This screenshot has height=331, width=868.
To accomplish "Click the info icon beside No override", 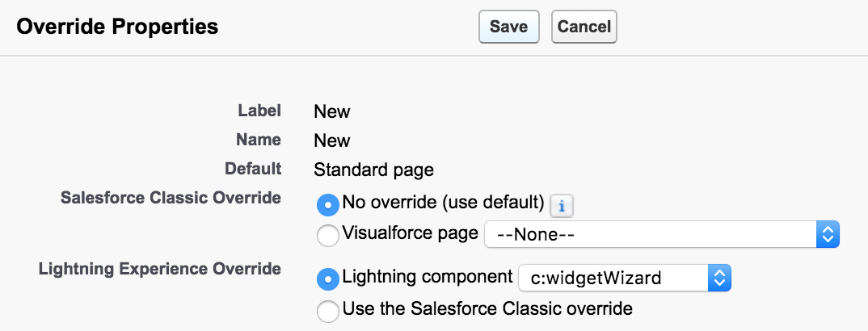I will click(x=561, y=206).
